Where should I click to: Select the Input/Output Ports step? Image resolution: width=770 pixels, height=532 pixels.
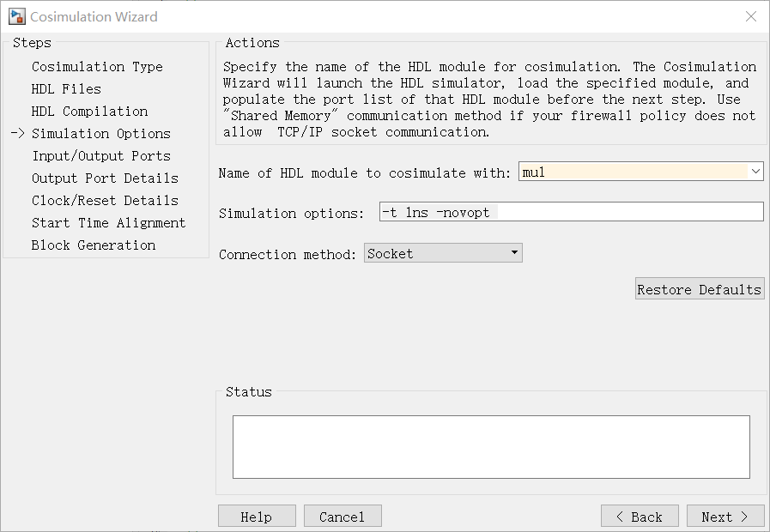[x=101, y=156]
